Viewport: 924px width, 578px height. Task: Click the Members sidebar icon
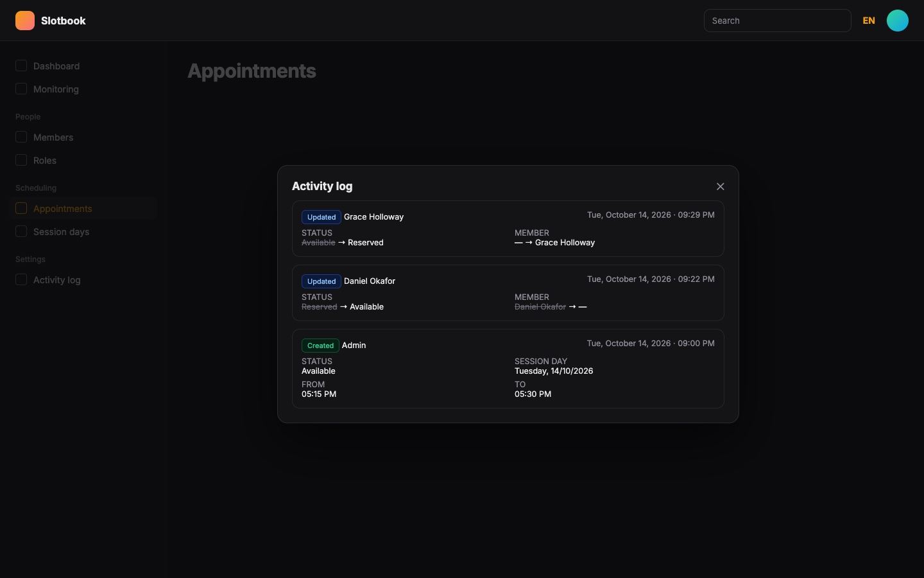tap(21, 137)
